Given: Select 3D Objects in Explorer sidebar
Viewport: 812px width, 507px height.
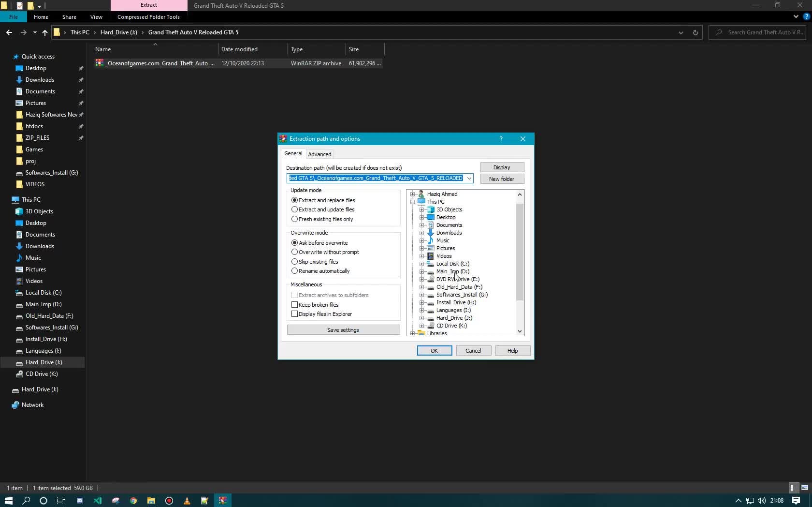Looking at the screenshot, I should 39,211.
